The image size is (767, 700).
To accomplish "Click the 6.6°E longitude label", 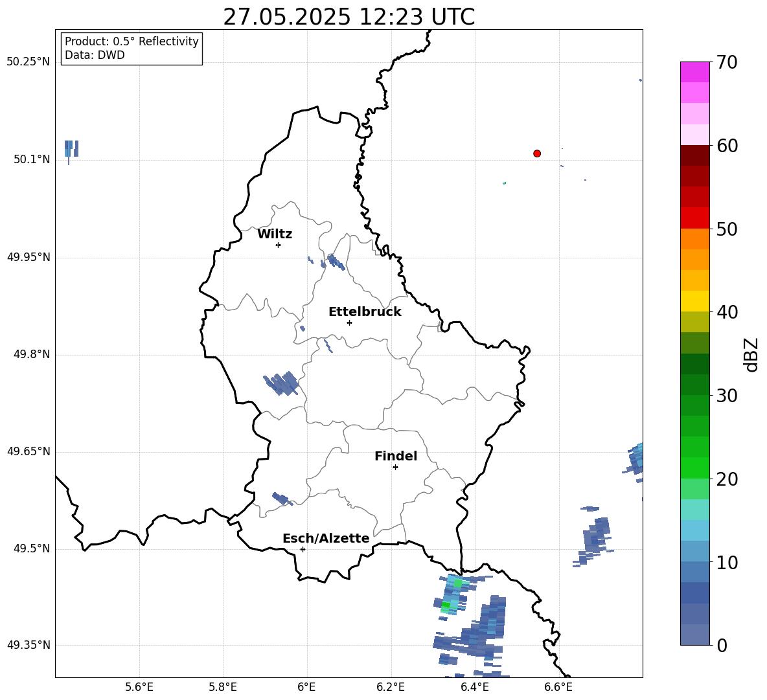I will [558, 687].
